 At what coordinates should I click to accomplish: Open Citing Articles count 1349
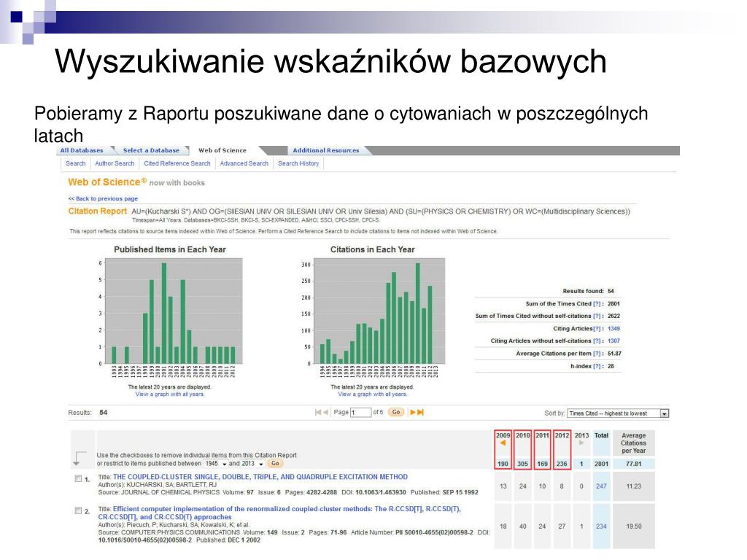click(614, 329)
